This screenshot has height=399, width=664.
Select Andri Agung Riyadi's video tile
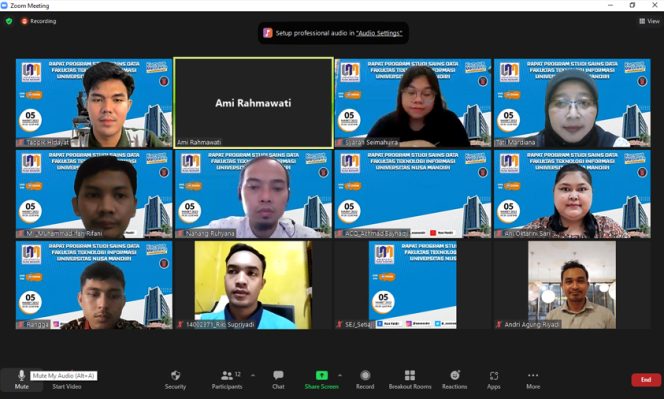point(572,285)
